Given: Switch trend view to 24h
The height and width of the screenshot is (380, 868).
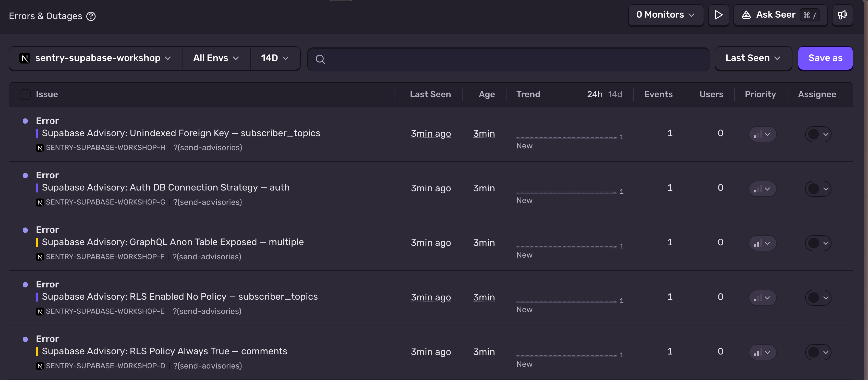Looking at the screenshot, I should click(x=594, y=95).
